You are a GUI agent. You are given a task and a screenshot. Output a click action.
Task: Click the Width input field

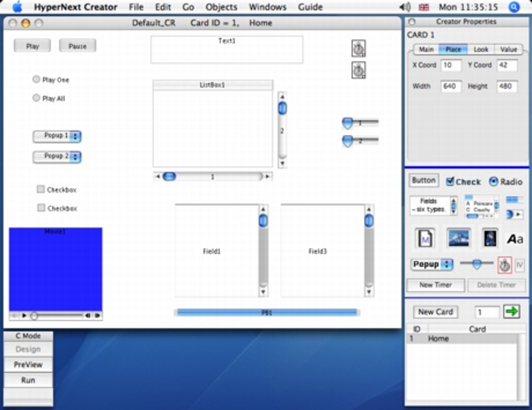click(451, 86)
